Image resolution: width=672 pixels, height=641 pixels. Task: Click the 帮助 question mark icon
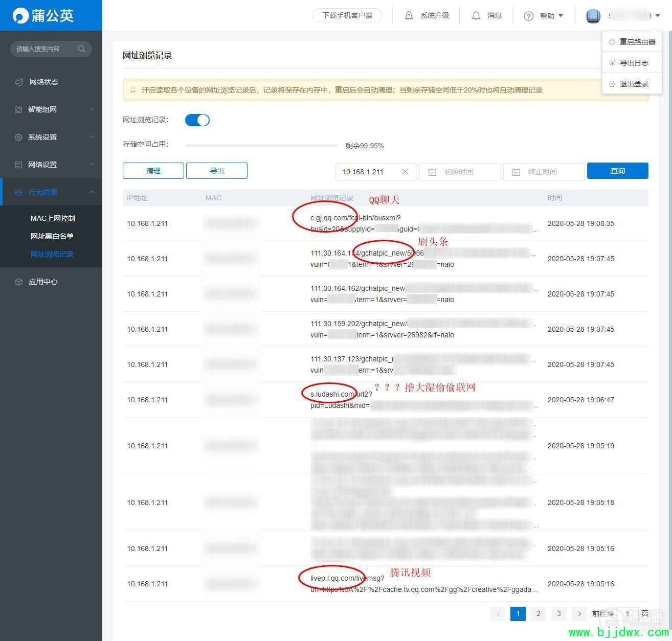529,16
